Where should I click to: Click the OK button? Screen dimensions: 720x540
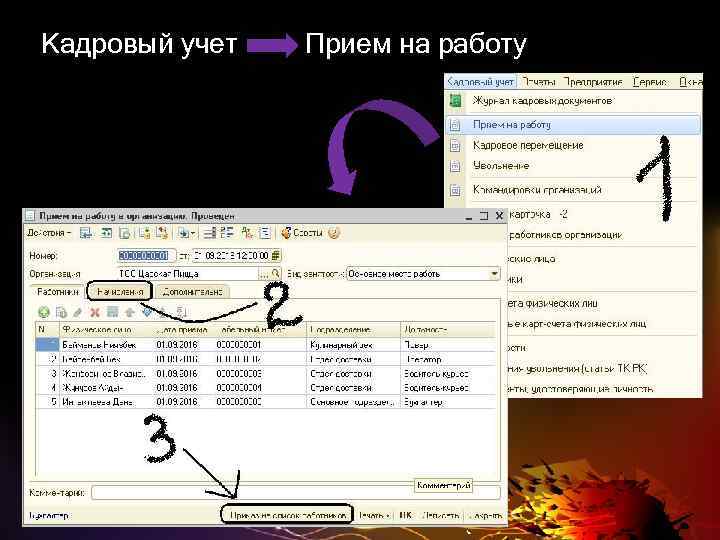point(405,516)
